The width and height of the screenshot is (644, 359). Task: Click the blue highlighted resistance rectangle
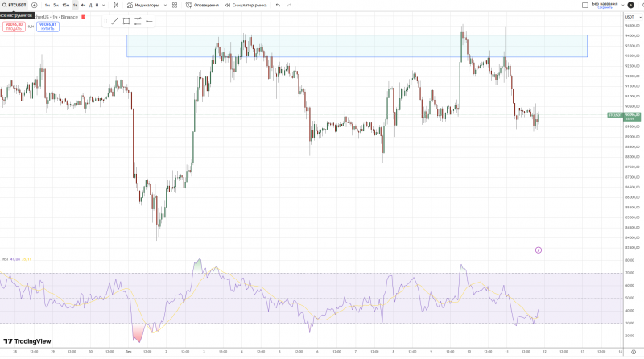tap(357, 46)
